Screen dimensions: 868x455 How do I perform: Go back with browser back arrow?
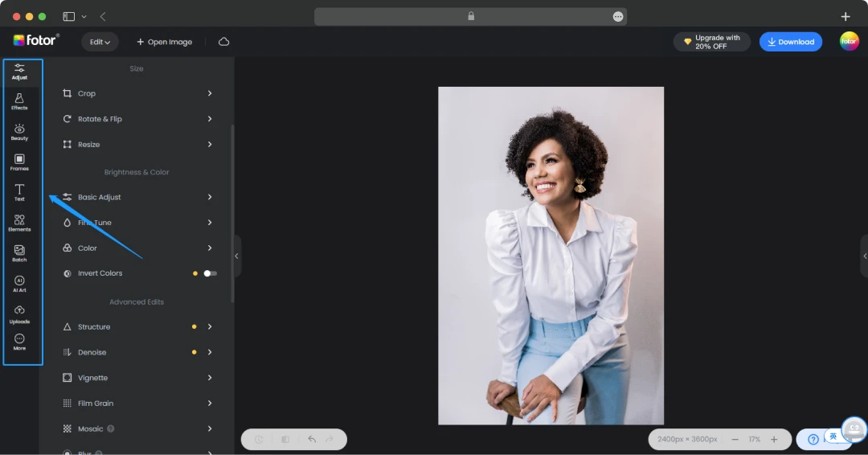(x=103, y=17)
